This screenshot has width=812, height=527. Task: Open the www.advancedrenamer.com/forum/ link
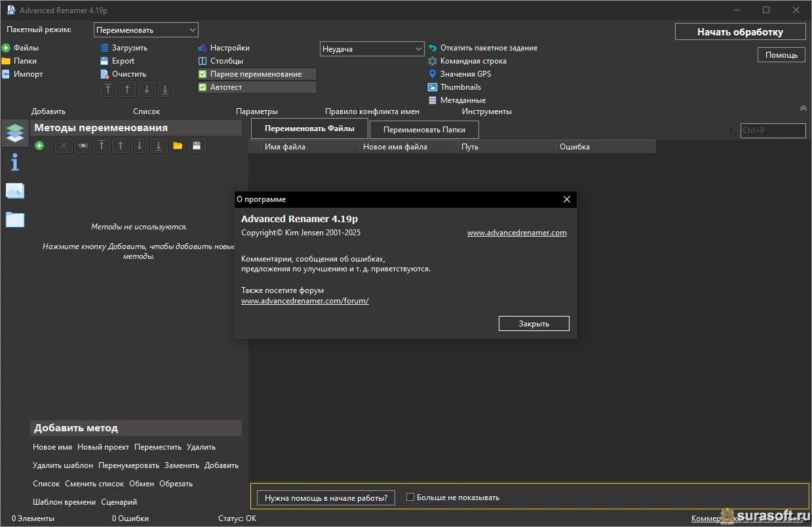[305, 301]
